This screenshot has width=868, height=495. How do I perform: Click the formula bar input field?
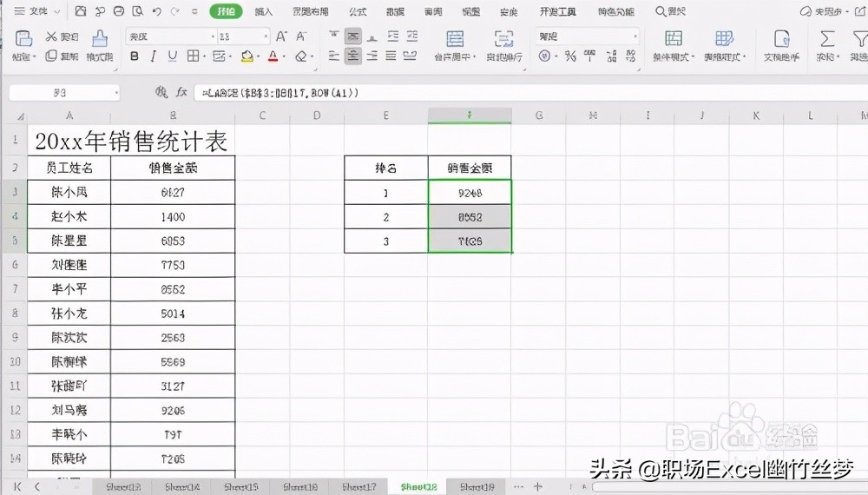click(x=530, y=93)
